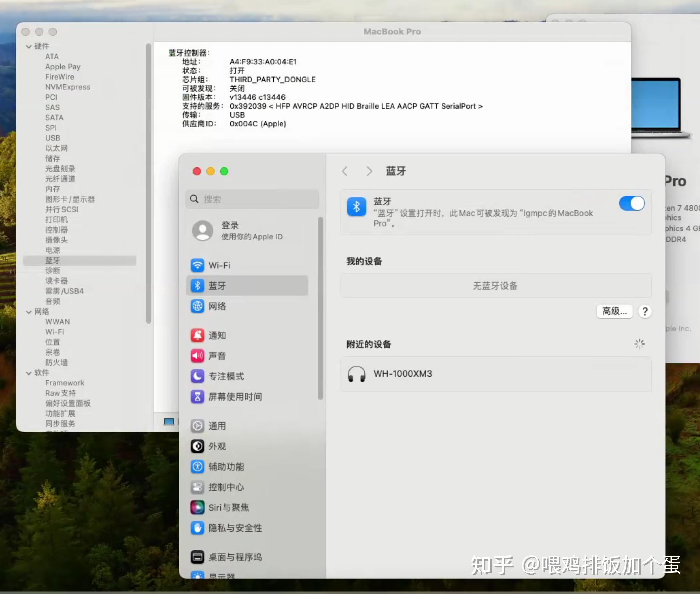Select 读卡器 in hardware list
Viewport: 700px width, 594px height.
click(56, 281)
